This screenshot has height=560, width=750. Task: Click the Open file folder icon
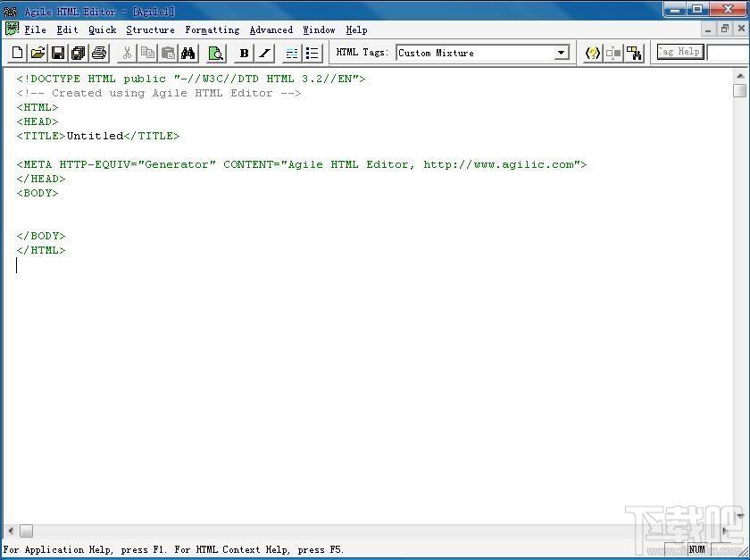37,53
